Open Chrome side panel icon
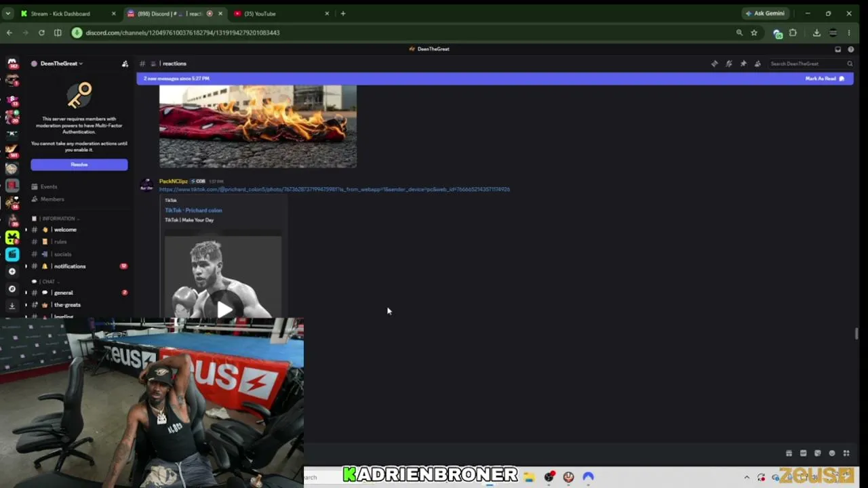868x488 pixels. click(58, 33)
